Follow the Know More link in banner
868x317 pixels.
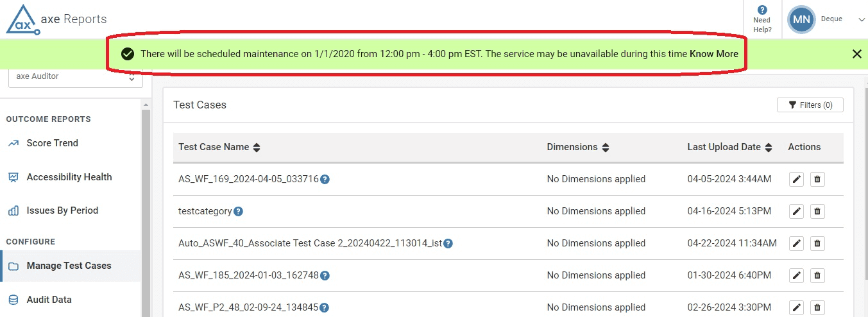[714, 54]
